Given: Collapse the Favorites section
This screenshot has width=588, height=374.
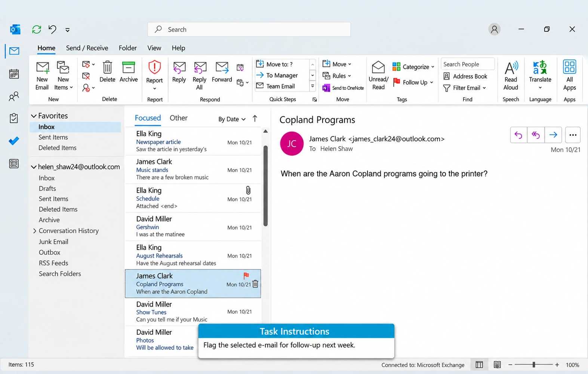Looking at the screenshot, I should [34, 116].
